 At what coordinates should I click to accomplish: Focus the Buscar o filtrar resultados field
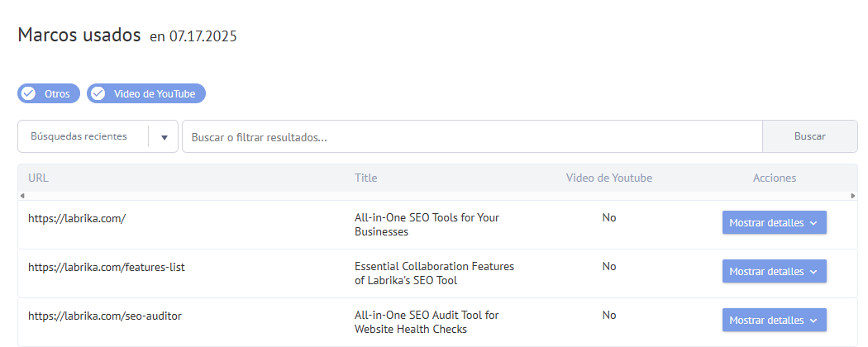(472, 136)
